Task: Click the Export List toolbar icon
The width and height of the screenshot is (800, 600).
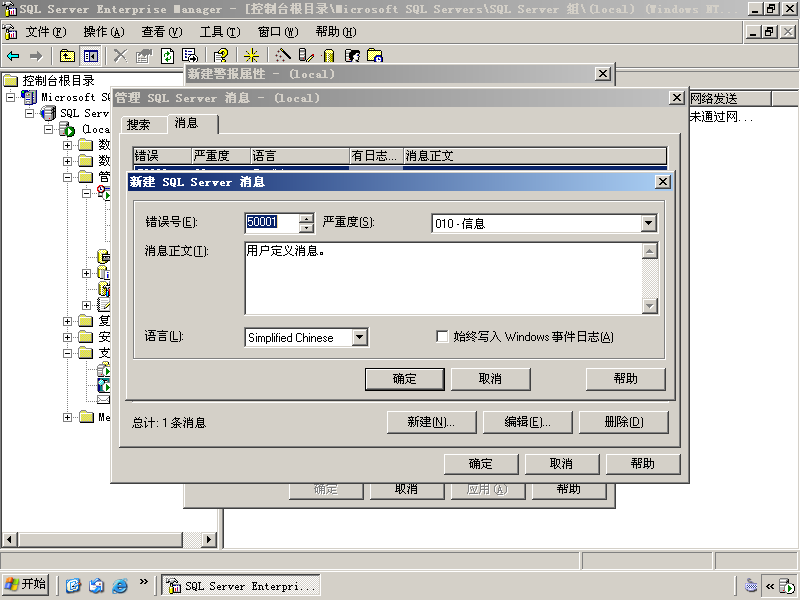Action: point(190,56)
